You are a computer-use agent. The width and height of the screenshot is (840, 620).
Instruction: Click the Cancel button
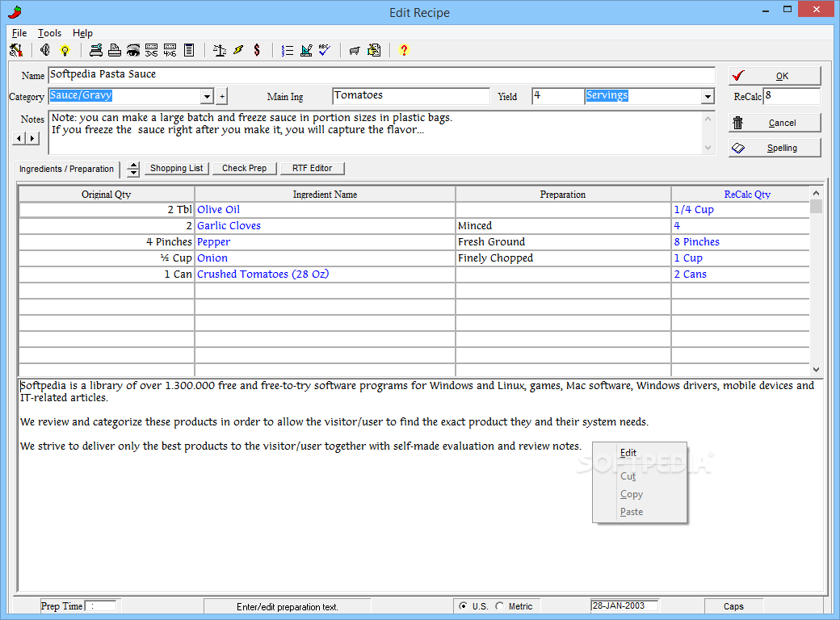(x=775, y=123)
